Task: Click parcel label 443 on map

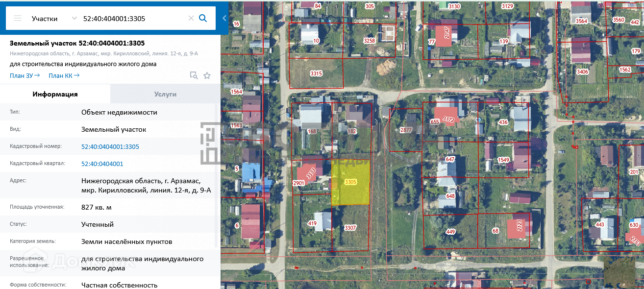Action: click(599, 224)
